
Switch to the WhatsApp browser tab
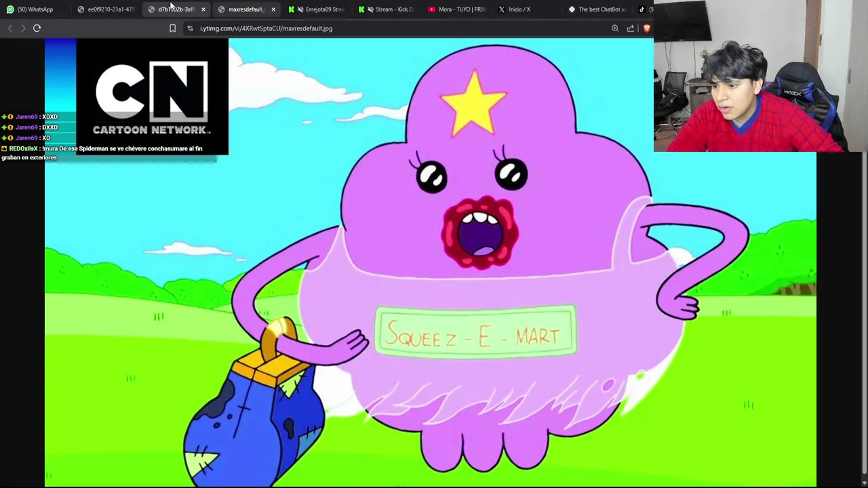[x=35, y=9]
